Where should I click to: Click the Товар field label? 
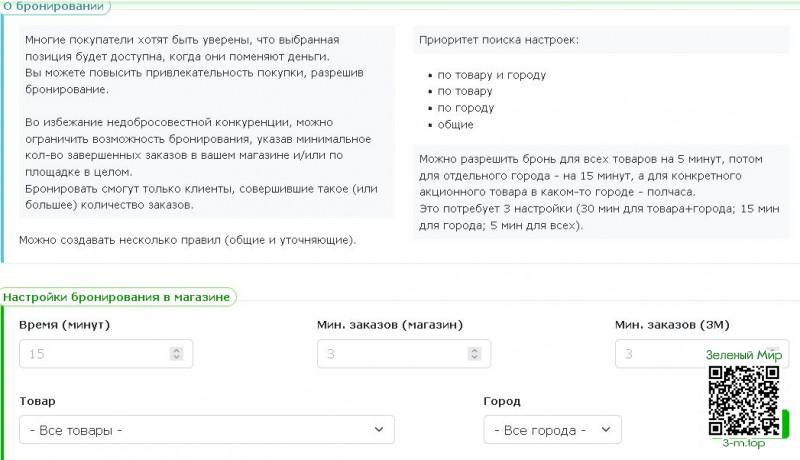coord(37,401)
